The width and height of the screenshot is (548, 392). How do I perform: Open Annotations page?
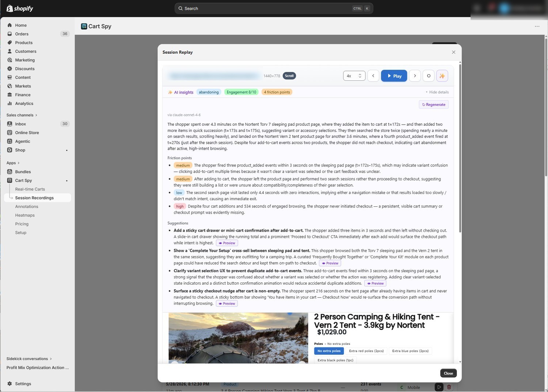pos(27,207)
